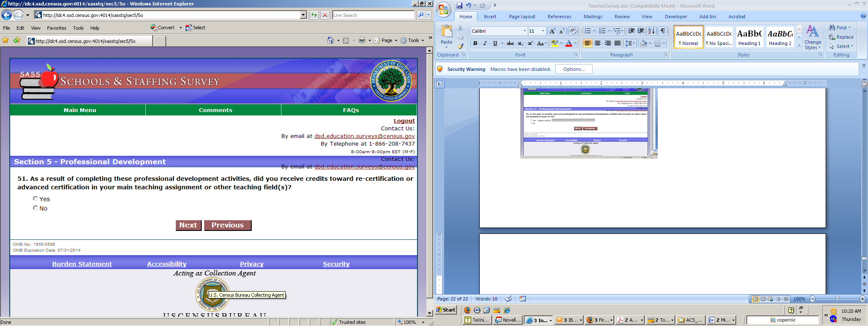This screenshot has width=868, height=326.
Task: Select the No radio button for question 51
Action: (x=36, y=208)
